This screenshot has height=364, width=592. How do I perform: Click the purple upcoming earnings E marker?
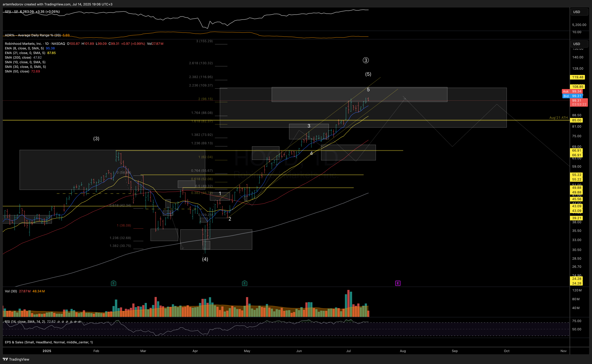click(x=398, y=283)
